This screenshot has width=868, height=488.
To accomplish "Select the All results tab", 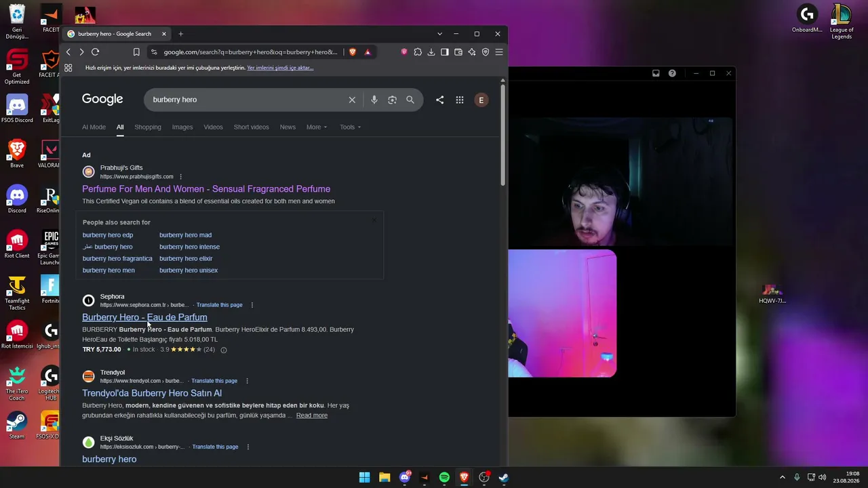I will point(120,127).
